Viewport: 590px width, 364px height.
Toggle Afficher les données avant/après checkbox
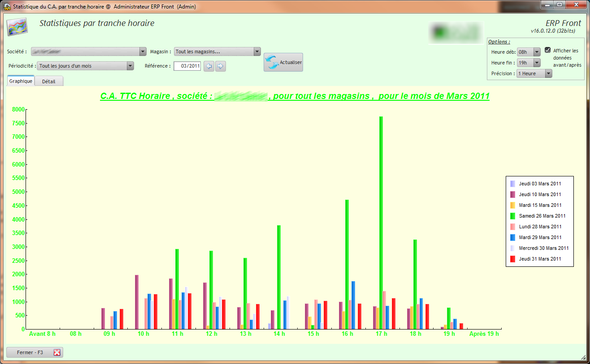(547, 50)
